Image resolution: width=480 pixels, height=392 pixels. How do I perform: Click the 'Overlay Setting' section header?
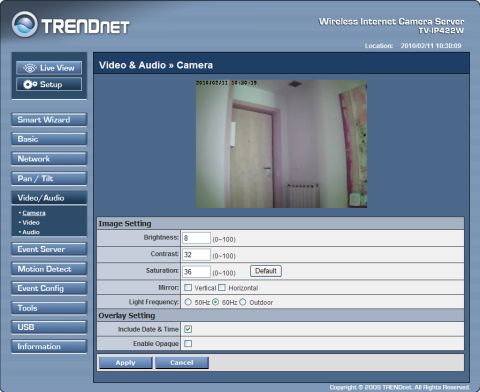pyautogui.click(x=127, y=315)
